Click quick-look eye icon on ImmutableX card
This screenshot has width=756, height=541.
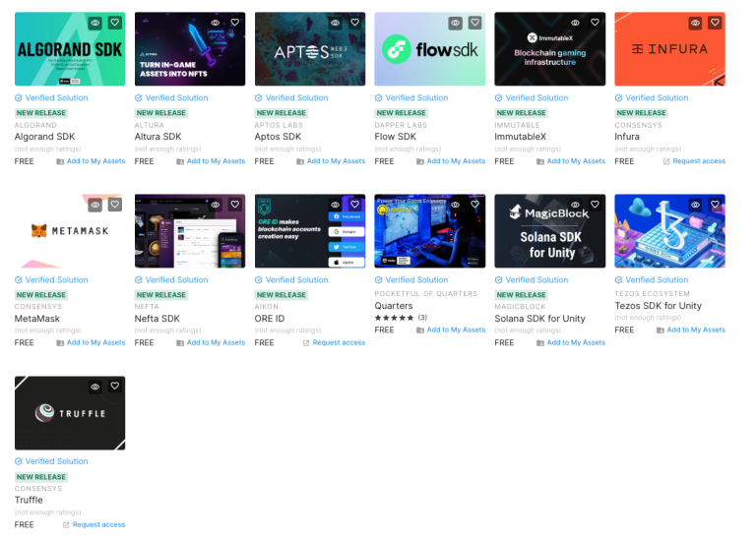tap(576, 23)
